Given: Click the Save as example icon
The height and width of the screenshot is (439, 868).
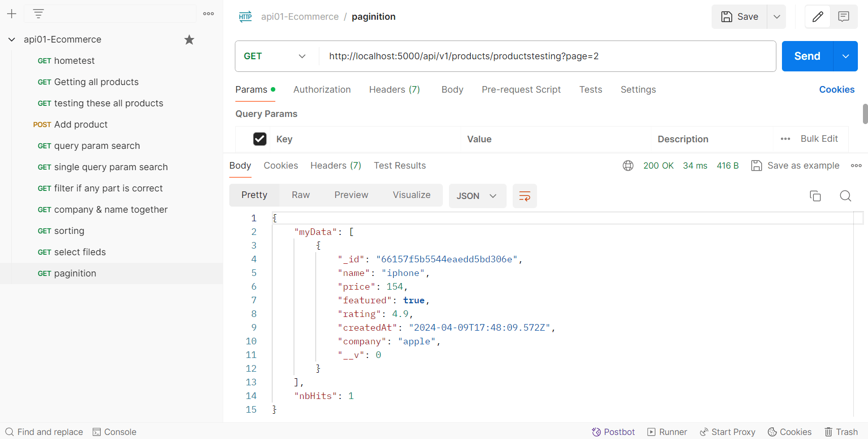Looking at the screenshot, I should point(757,166).
